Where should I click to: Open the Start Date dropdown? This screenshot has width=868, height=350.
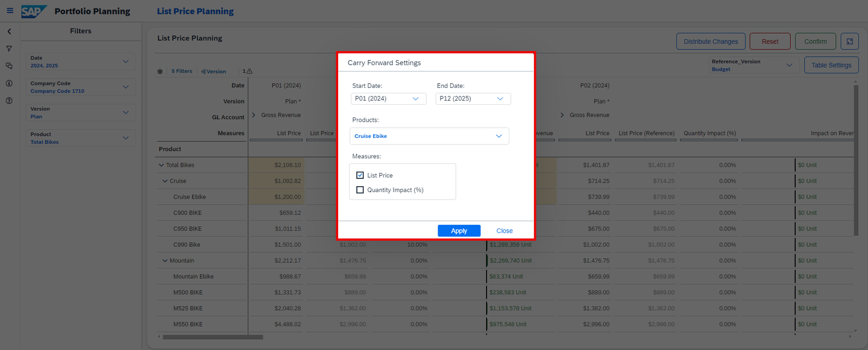click(388, 99)
